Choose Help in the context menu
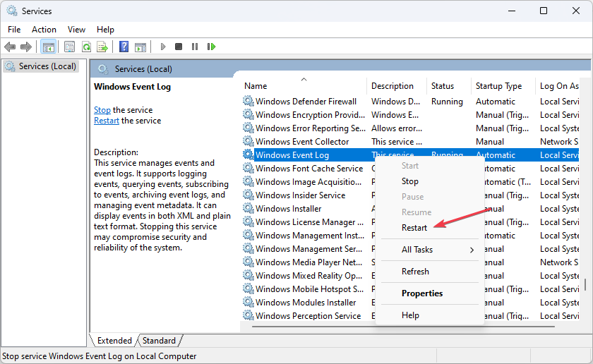Screen dimensions: 593x364 coord(410,315)
